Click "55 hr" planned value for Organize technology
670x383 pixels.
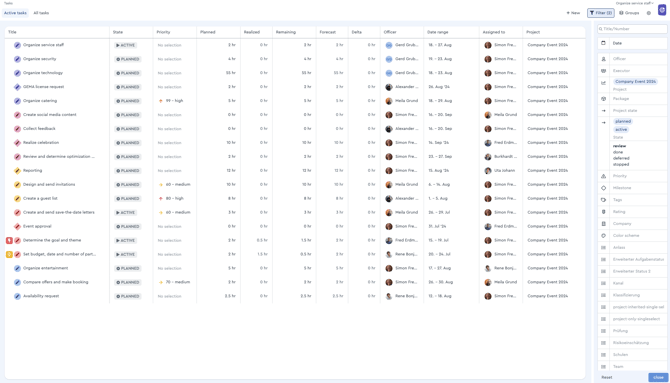click(231, 73)
